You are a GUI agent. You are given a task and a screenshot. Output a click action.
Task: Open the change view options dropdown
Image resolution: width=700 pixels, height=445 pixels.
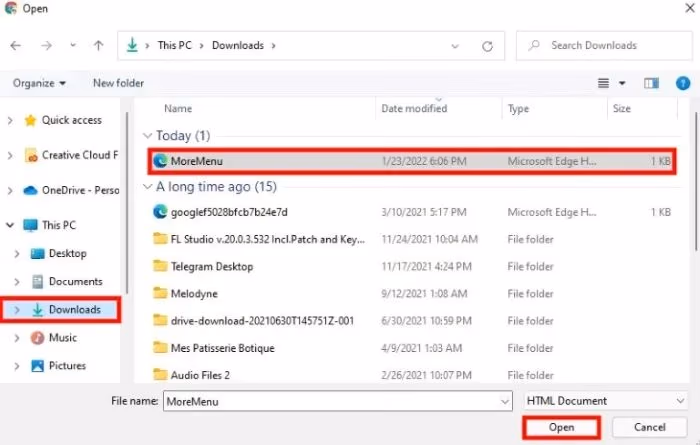coord(622,83)
